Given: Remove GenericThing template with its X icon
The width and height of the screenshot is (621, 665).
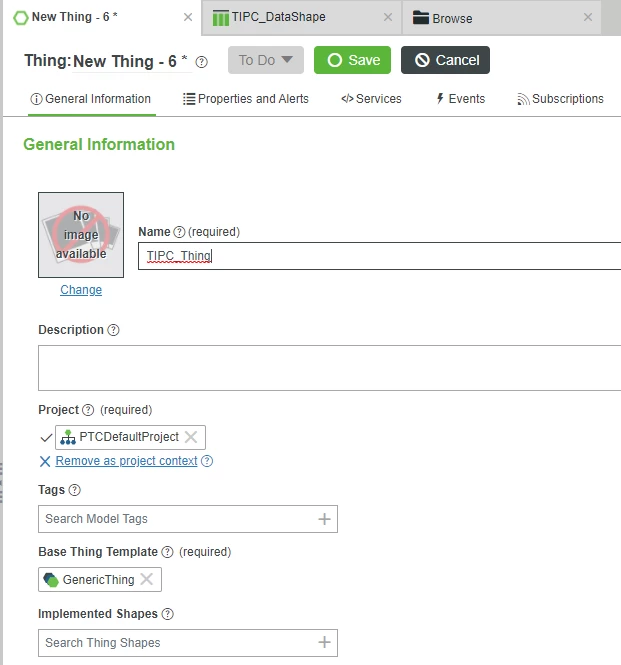Looking at the screenshot, I should pos(147,579).
